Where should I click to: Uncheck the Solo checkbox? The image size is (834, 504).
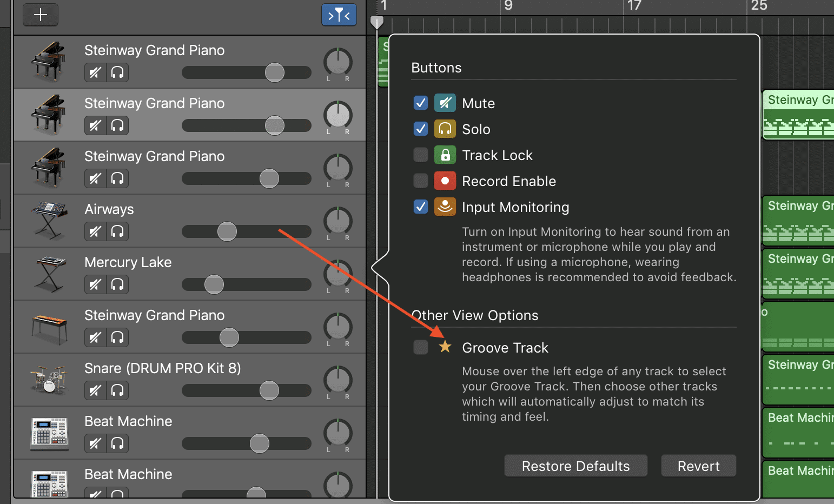[420, 129]
